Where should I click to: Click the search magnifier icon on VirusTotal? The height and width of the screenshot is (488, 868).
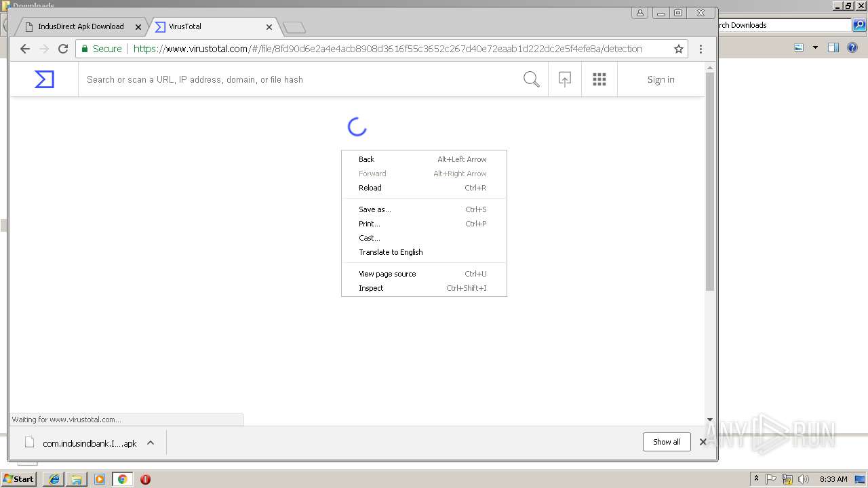click(x=532, y=79)
